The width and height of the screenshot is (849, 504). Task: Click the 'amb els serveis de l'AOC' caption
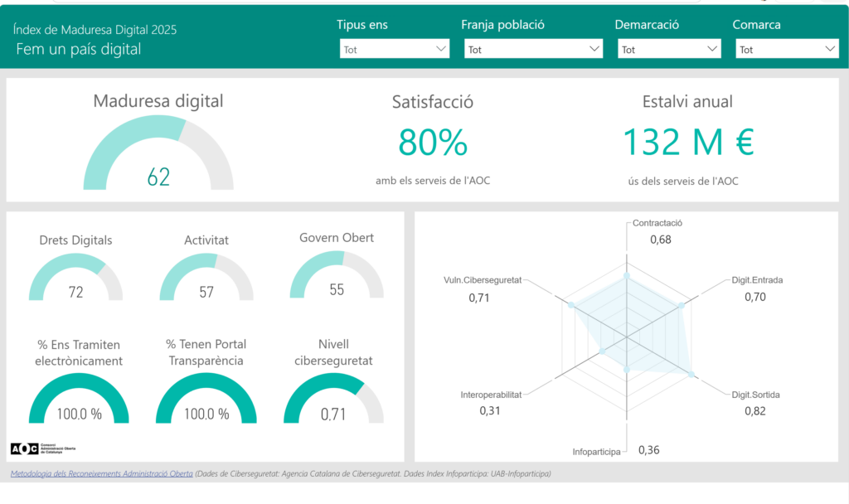point(433,181)
